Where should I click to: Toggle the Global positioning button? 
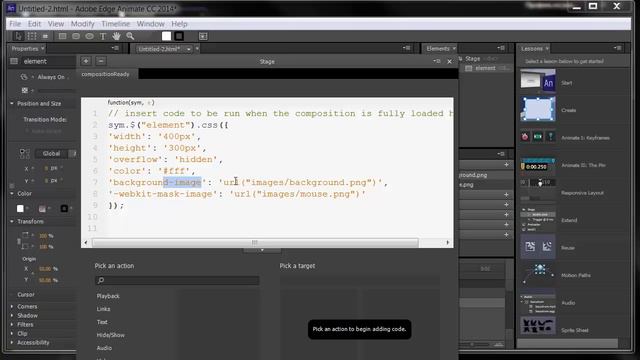[x=51, y=153]
